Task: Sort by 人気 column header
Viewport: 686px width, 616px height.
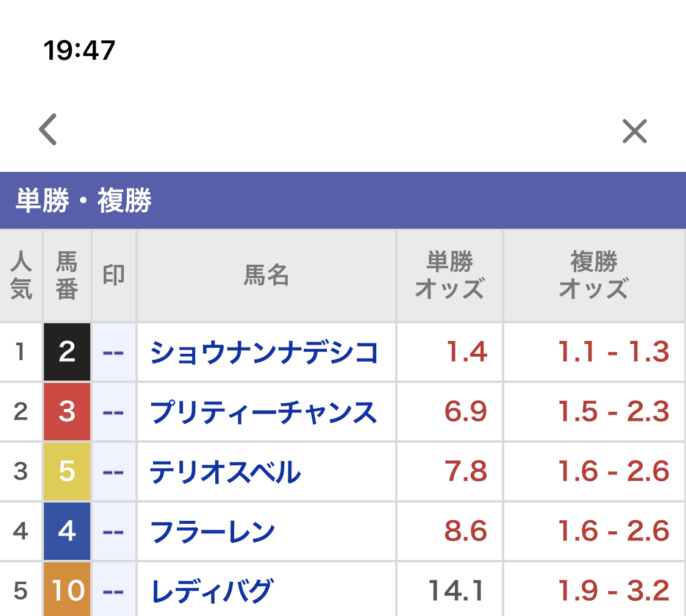Action: [21, 276]
